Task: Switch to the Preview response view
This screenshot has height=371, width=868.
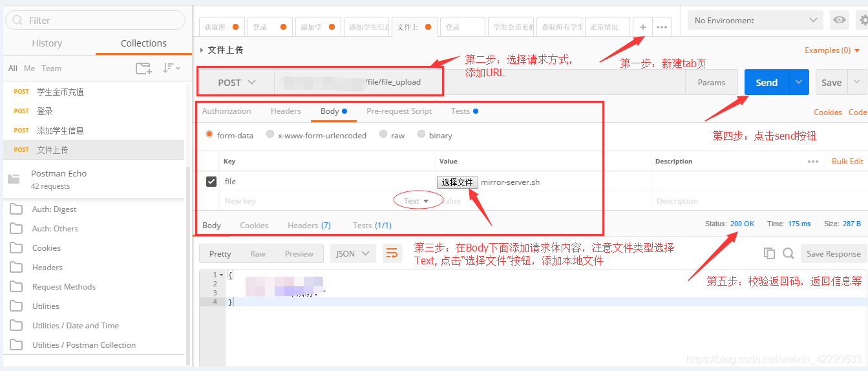Action: click(x=299, y=253)
